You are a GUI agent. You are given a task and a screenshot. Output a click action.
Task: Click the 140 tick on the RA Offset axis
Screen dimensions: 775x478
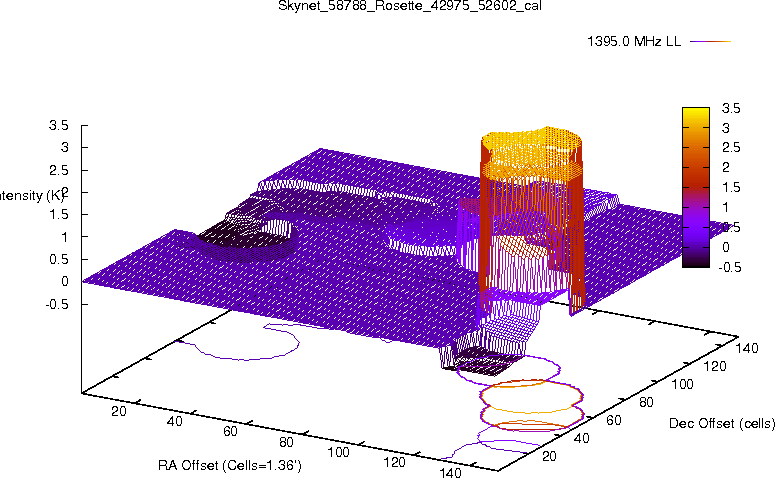click(x=450, y=472)
